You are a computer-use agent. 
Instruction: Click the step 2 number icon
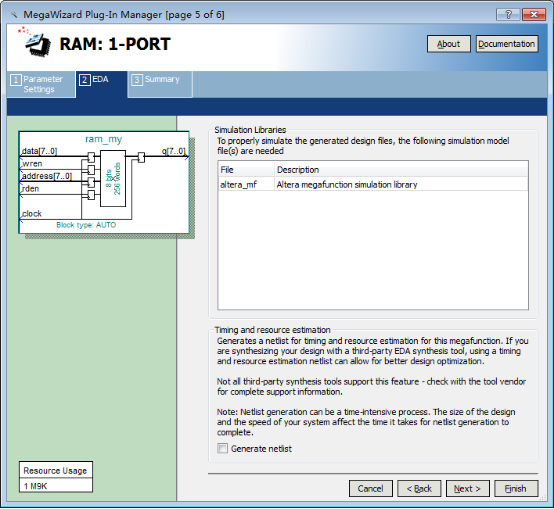tap(84, 80)
